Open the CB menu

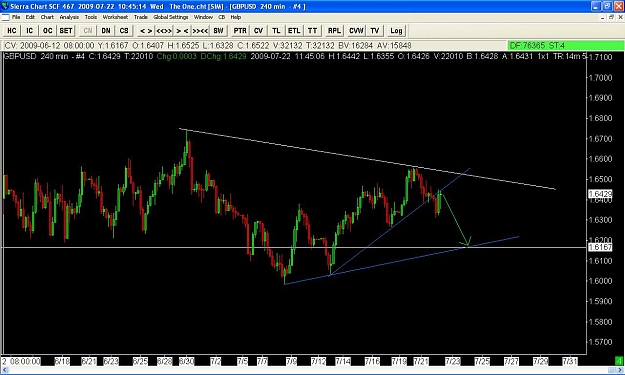[x=222, y=17]
